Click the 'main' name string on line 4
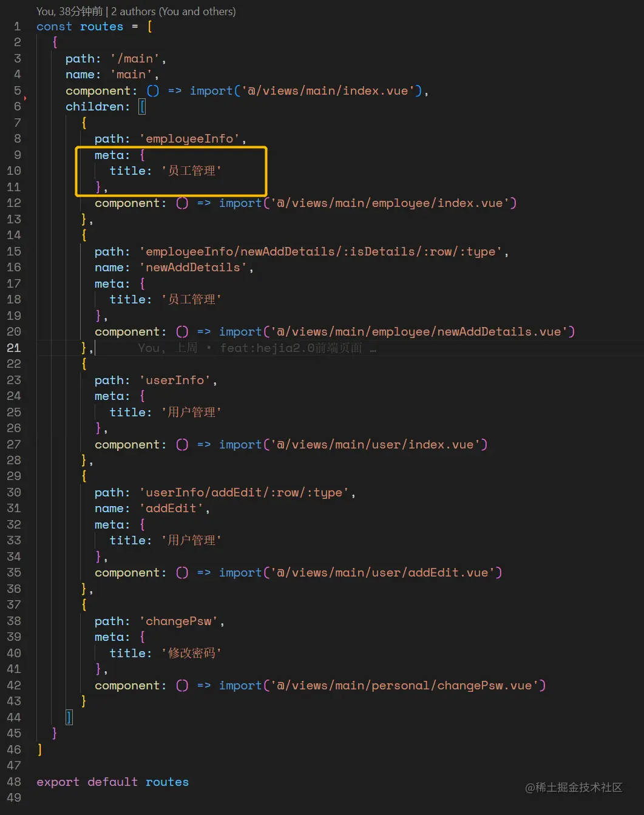The height and width of the screenshot is (815, 644). tap(131, 75)
